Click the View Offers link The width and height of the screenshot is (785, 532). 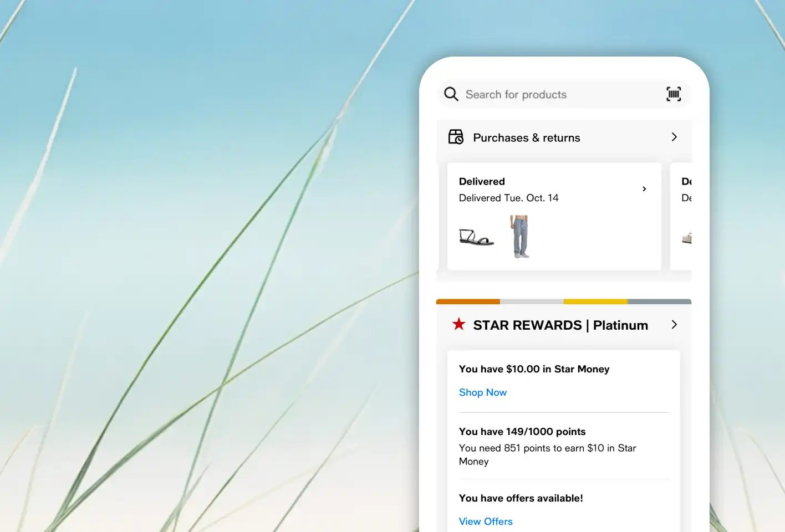tap(486, 521)
